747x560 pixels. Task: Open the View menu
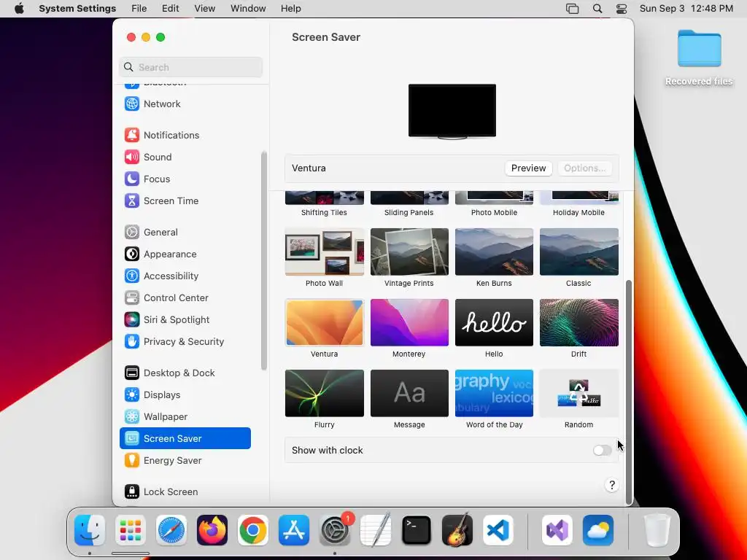pyautogui.click(x=205, y=9)
